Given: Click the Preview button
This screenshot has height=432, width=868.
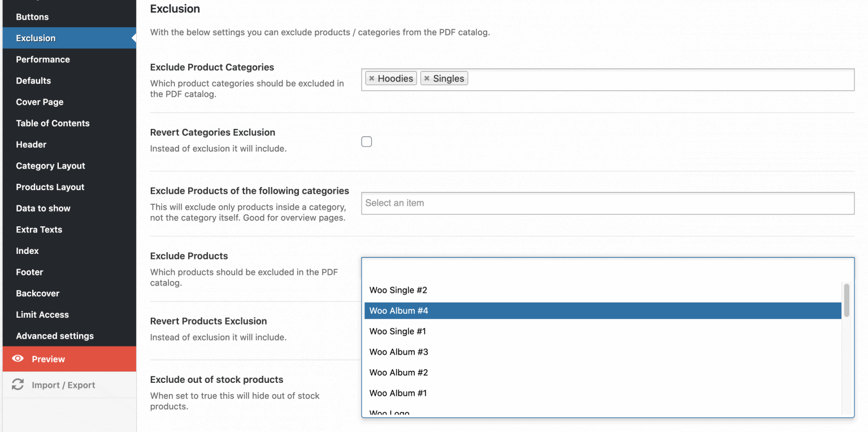Looking at the screenshot, I should tap(48, 358).
